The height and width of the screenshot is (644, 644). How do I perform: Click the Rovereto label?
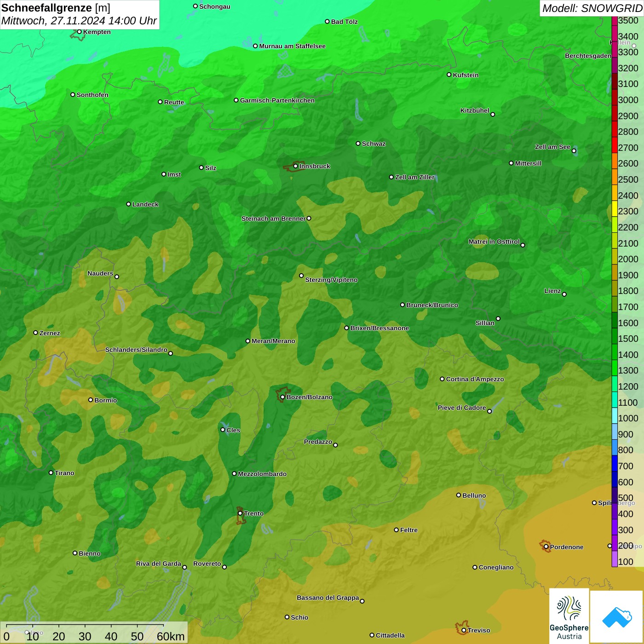(x=207, y=563)
